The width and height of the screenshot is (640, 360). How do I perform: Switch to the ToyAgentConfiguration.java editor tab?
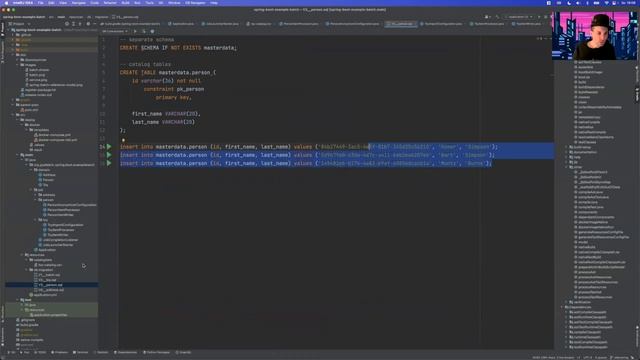[443, 24]
